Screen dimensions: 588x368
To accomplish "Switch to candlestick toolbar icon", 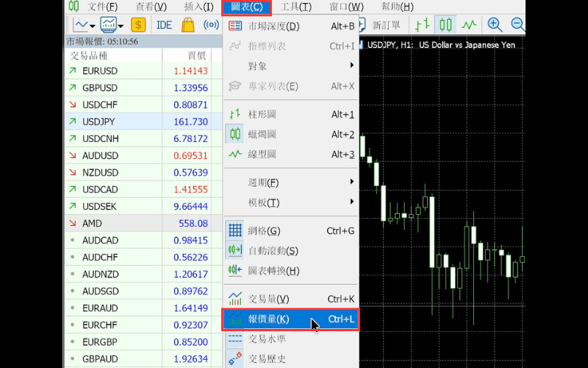I will [x=445, y=25].
